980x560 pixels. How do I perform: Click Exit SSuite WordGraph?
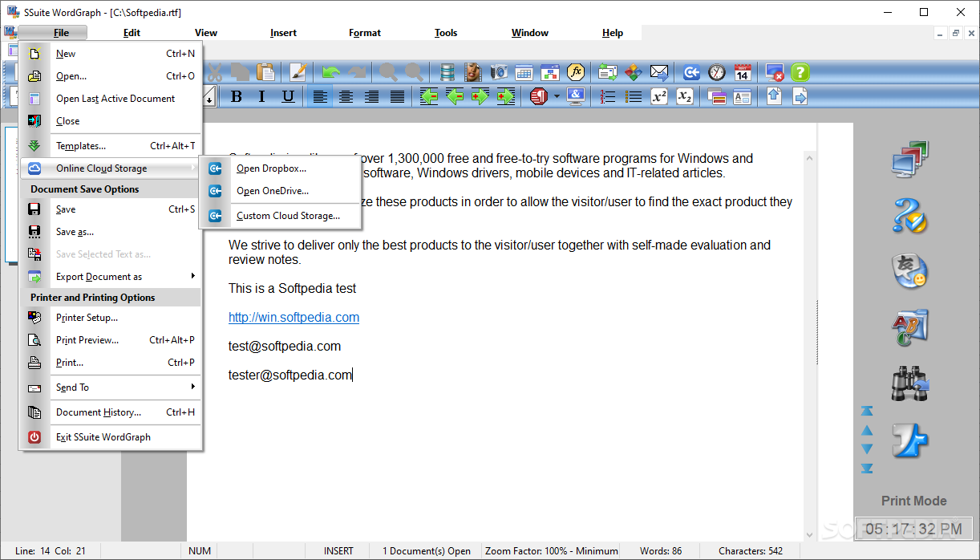[x=110, y=437]
